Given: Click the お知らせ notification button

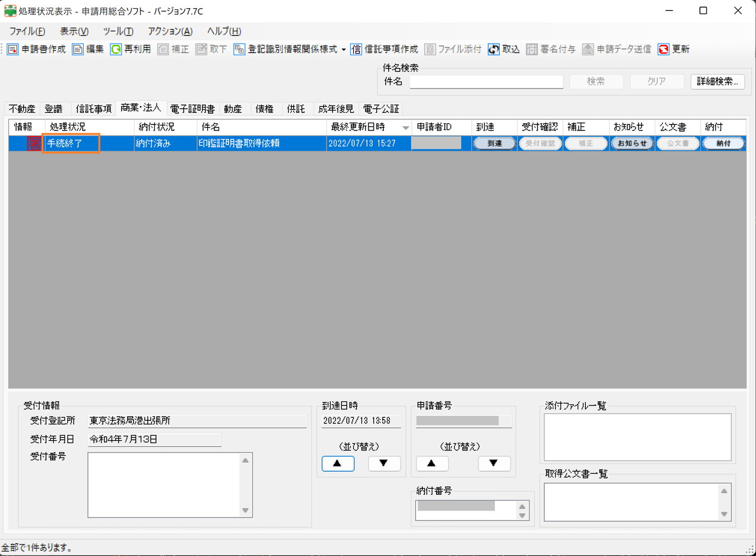Looking at the screenshot, I should pos(631,143).
